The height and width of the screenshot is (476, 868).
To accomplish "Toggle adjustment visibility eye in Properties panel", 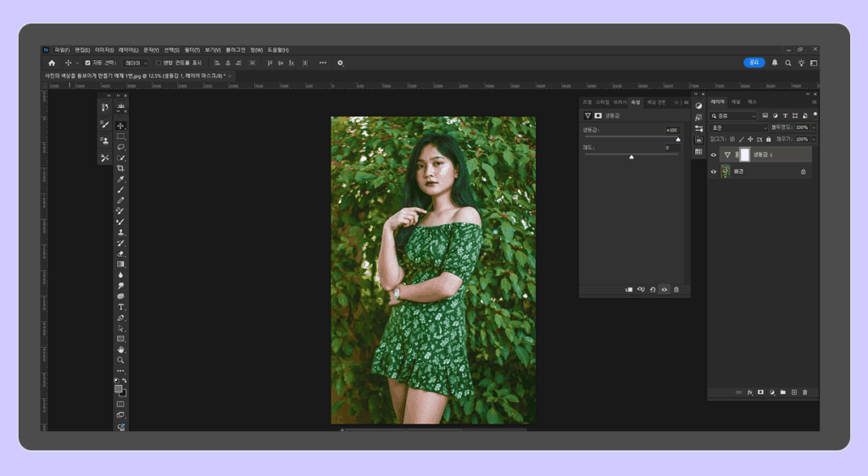I will tap(665, 289).
